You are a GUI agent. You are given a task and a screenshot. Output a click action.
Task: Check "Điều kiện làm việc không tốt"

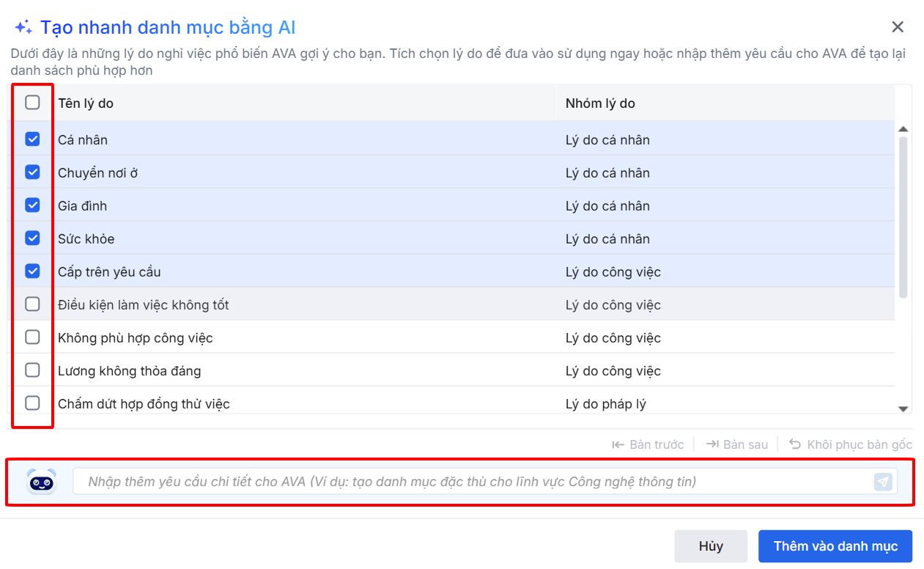(x=32, y=304)
